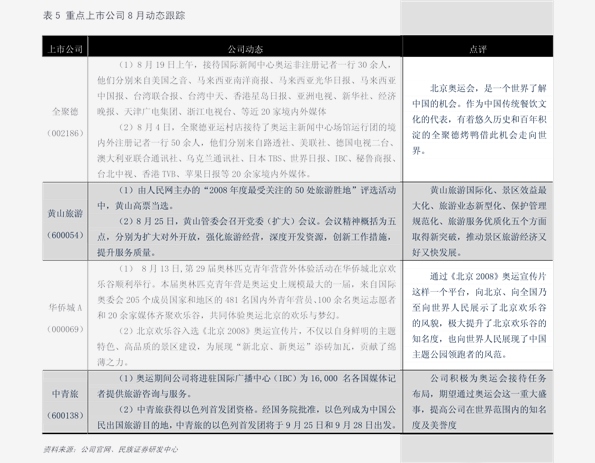Click the 全聚德 news line starting '(2) 8 月 4 日'

click(x=257, y=127)
